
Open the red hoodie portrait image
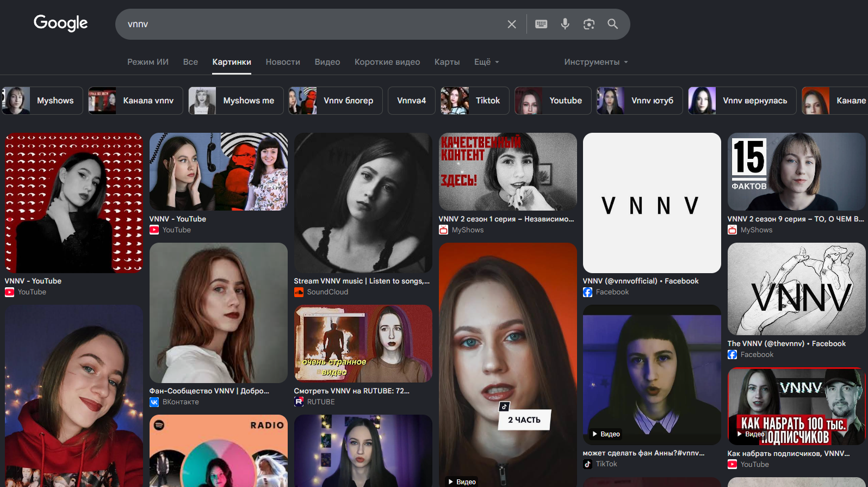(74, 396)
